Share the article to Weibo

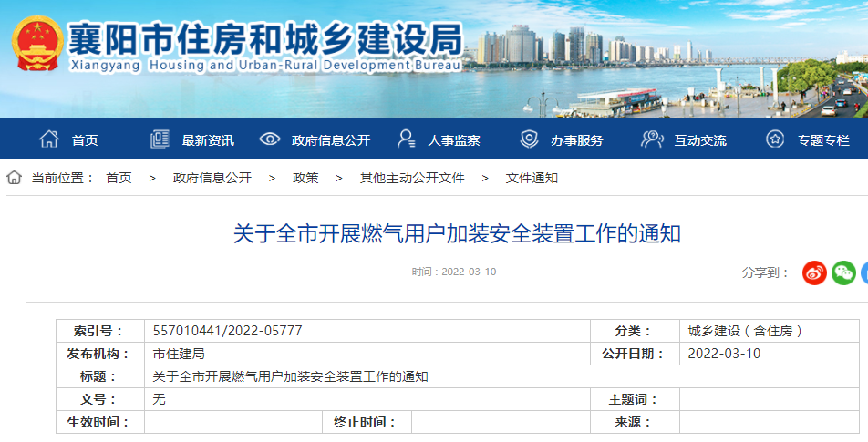tap(814, 272)
